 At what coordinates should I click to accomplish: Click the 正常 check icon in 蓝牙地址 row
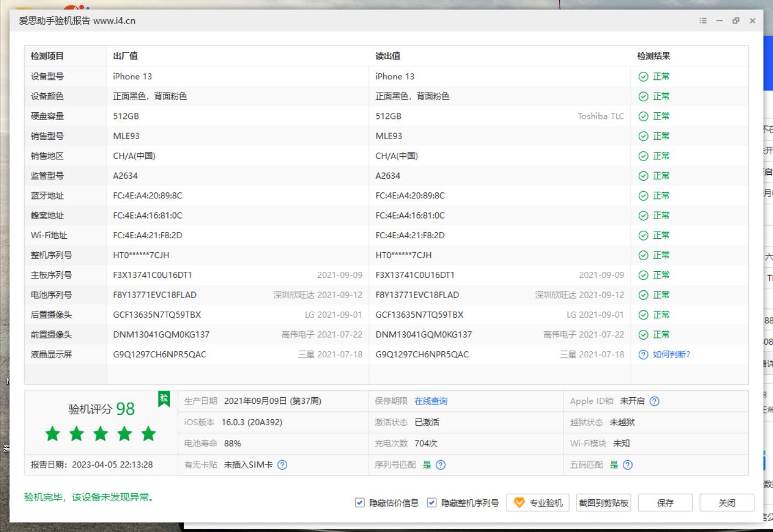[644, 196]
